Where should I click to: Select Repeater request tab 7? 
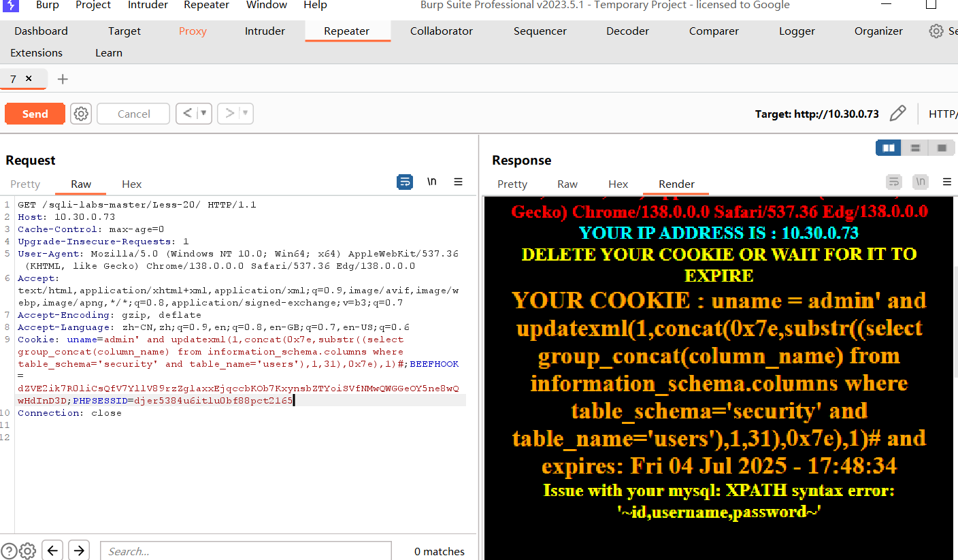13,79
